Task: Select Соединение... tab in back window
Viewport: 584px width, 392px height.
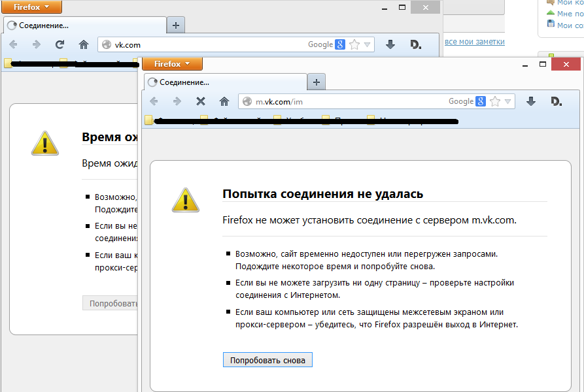Action: click(85, 25)
